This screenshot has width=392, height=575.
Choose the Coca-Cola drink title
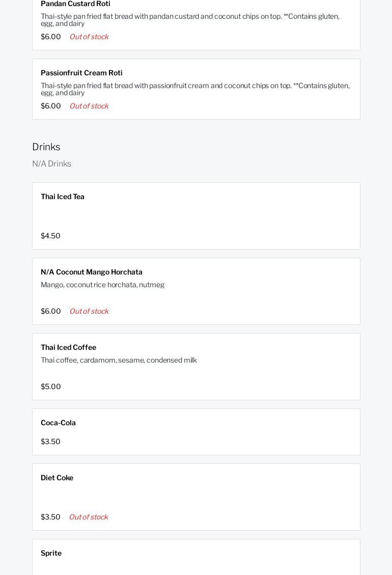(x=58, y=423)
